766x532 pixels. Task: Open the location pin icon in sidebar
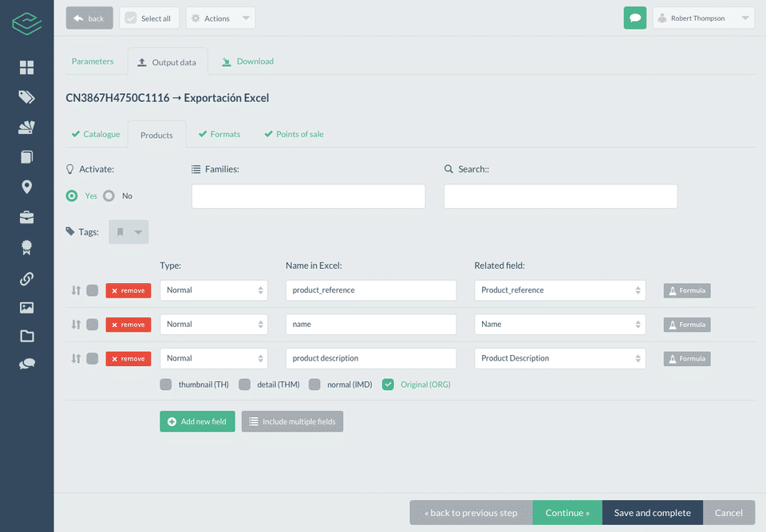tap(27, 187)
